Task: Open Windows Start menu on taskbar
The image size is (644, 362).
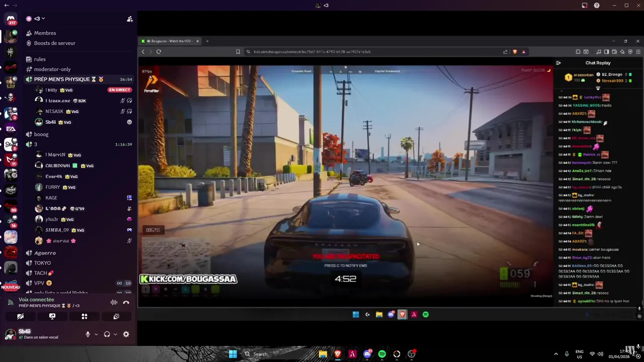Action: (233, 354)
